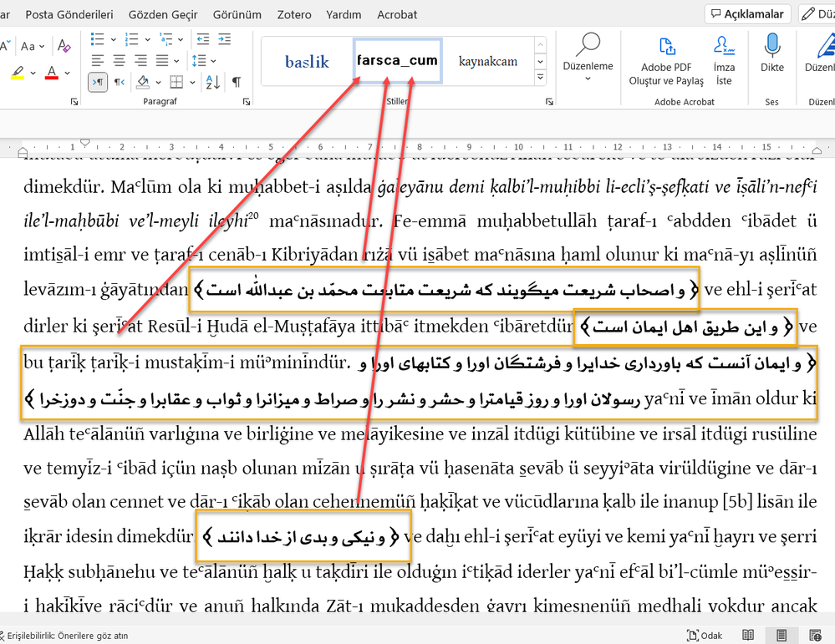This screenshot has height=644, width=835.
Task: Click the borders grid icon
Action: 176,82
